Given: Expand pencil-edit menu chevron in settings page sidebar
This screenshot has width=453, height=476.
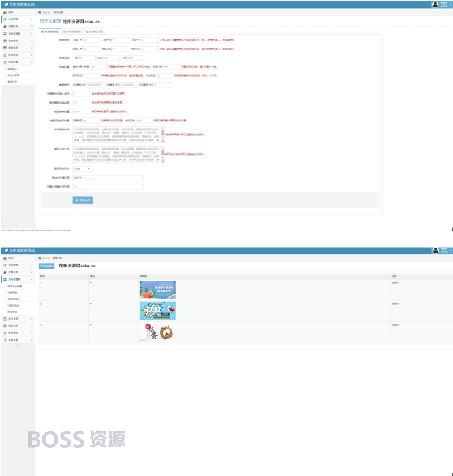Looking at the screenshot, I should point(31,19).
